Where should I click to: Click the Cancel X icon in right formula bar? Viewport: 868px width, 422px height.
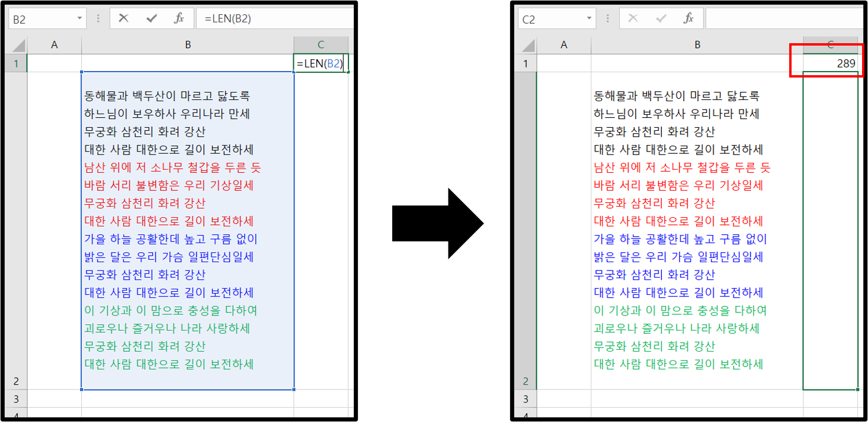click(633, 18)
